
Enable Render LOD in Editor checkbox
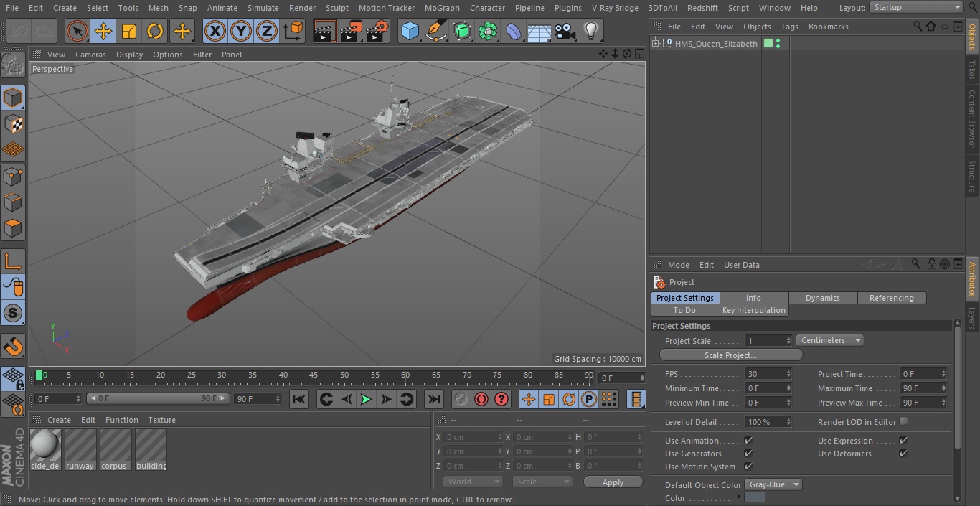tap(903, 421)
